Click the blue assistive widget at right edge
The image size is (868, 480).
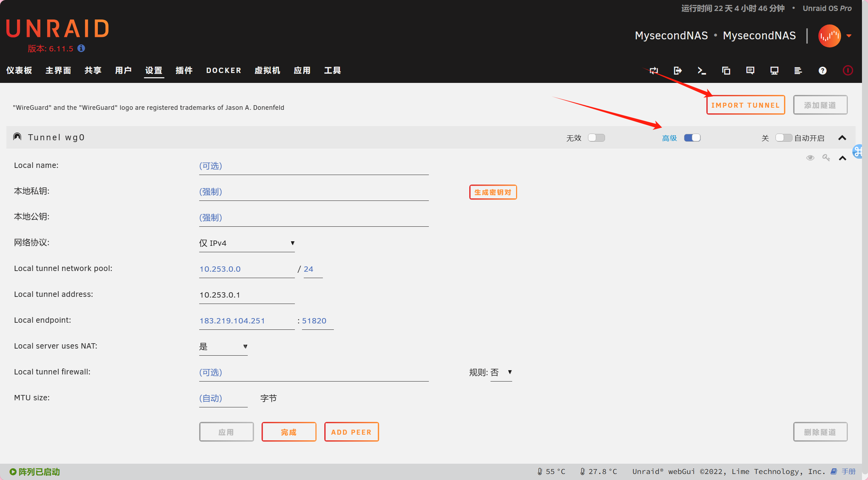click(x=858, y=152)
